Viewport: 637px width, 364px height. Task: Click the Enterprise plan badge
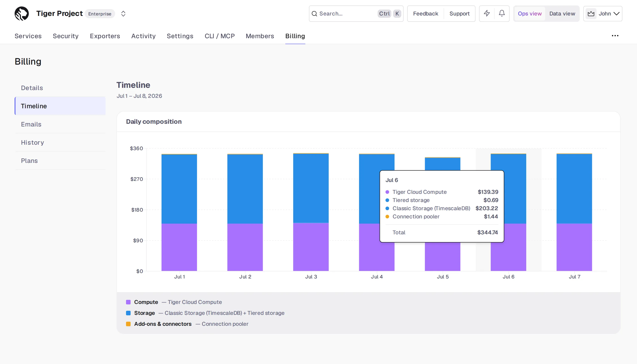pos(99,14)
